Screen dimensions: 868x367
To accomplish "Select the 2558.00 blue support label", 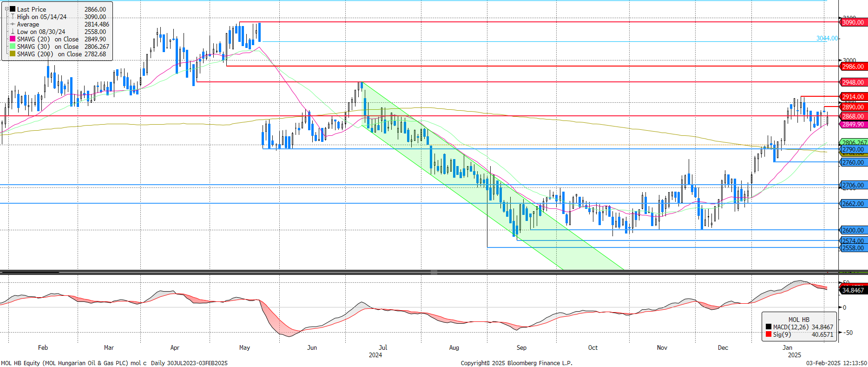I will tap(853, 248).
